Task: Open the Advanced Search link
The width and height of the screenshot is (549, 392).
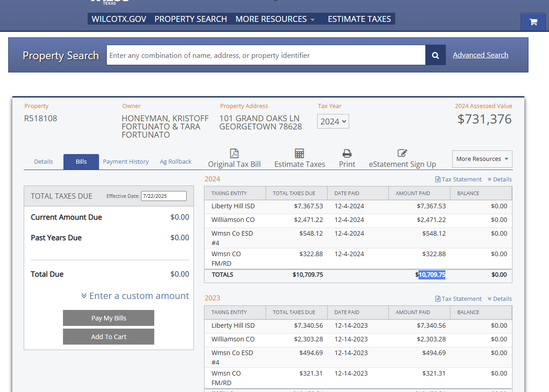Action: (x=480, y=55)
